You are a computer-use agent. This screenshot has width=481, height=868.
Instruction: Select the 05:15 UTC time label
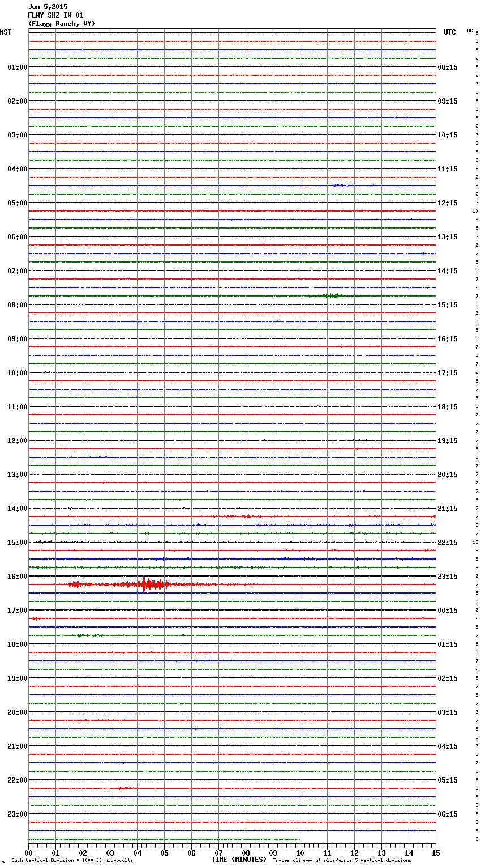pos(448,780)
